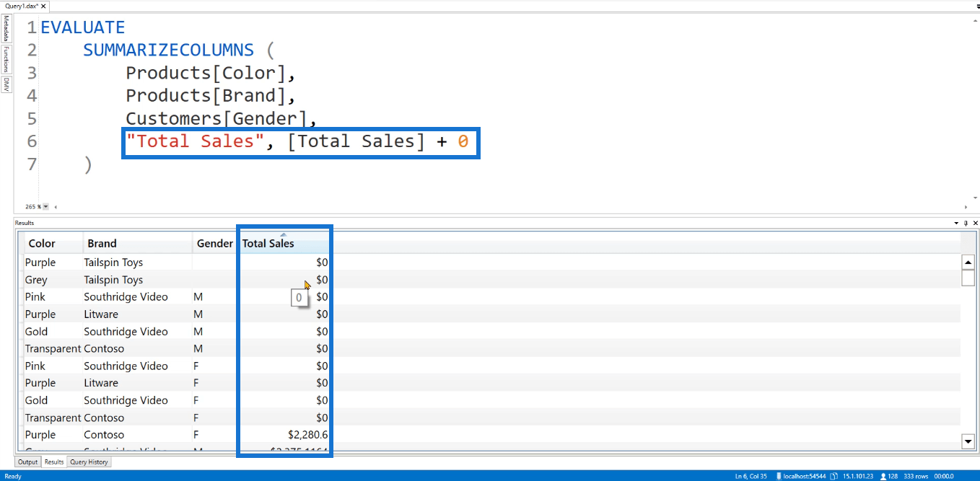The height and width of the screenshot is (481, 980).
Task: Select Litware brand in Purple F row
Action: pos(101,383)
